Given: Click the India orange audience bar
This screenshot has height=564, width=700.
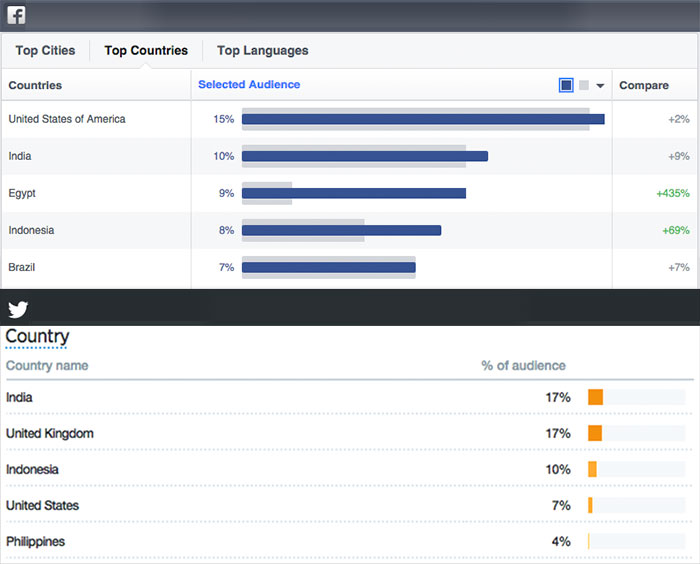Looking at the screenshot, I should (595, 397).
